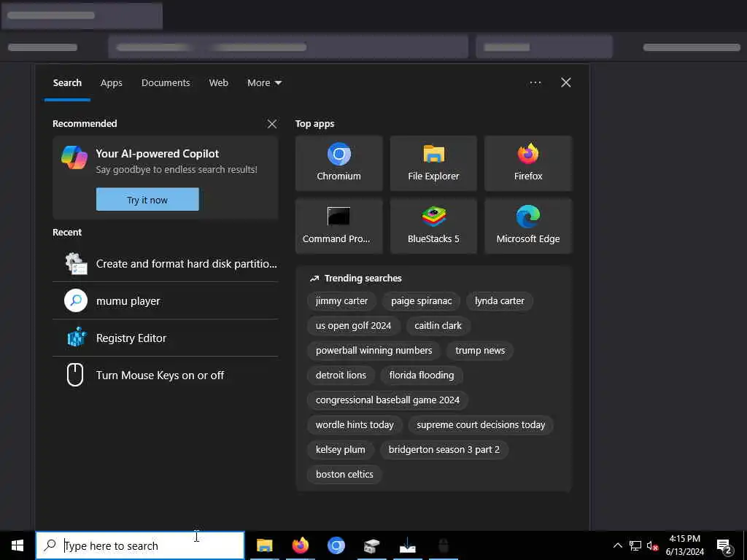Open Registry Editor from Recent
Viewport: 747px width, 560px height.
tap(166, 338)
